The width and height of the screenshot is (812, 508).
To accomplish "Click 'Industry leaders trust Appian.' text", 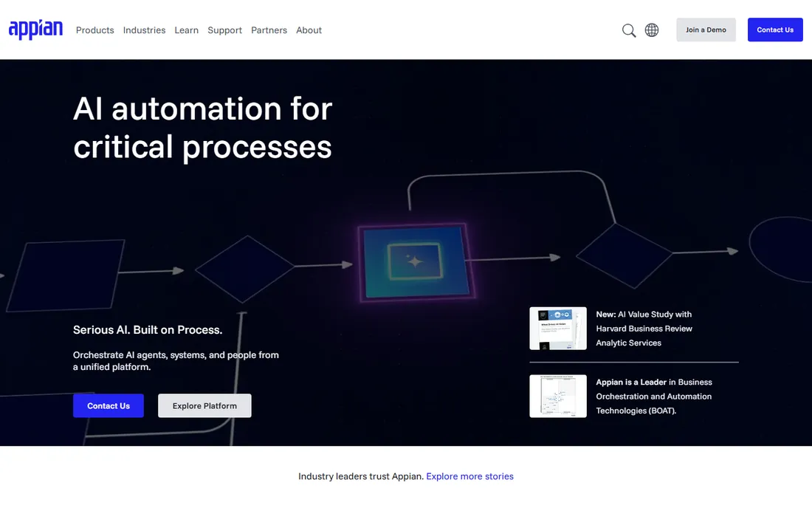I will pyautogui.click(x=361, y=476).
